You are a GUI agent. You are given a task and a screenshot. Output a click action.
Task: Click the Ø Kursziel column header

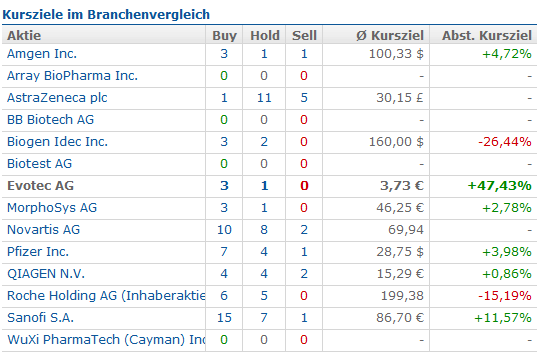coord(390,36)
